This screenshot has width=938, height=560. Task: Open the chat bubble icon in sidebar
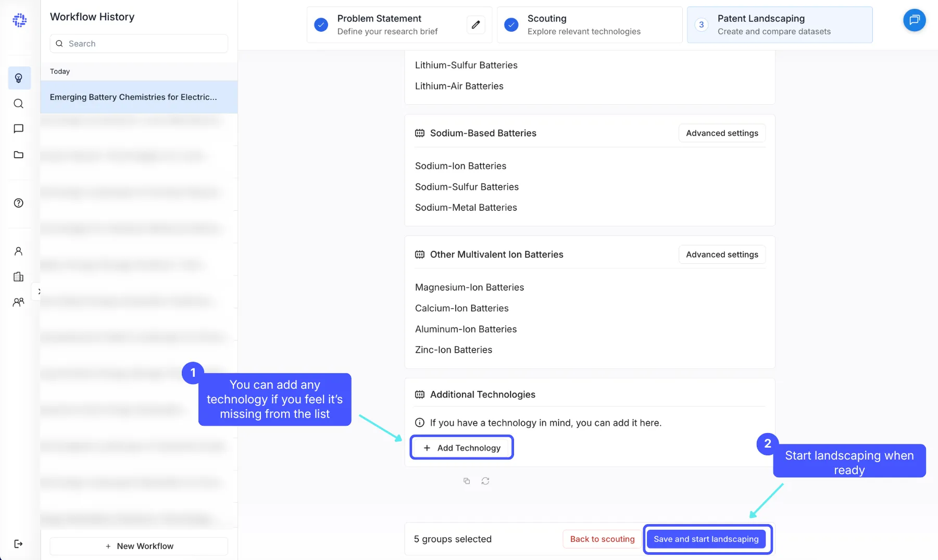(x=19, y=129)
